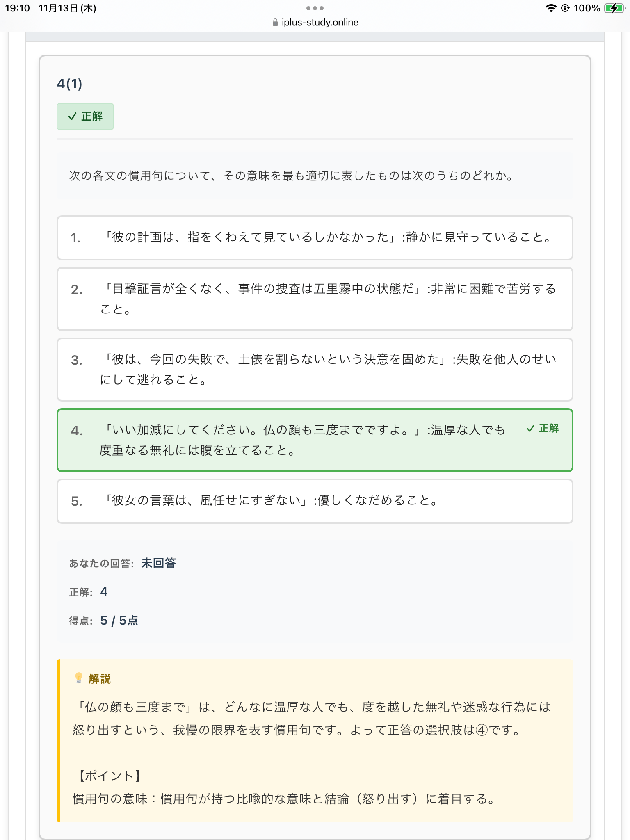This screenshot has height=840, width=630.
Task: Tap the 未回答 answer status text
Action: 158,564
